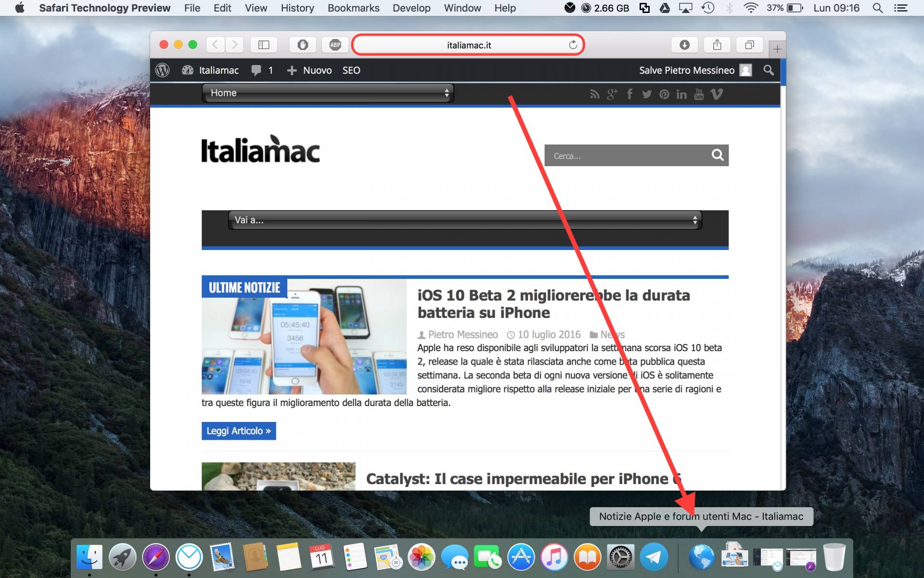Open the comments bubble with 1 comment

[262, 70]
